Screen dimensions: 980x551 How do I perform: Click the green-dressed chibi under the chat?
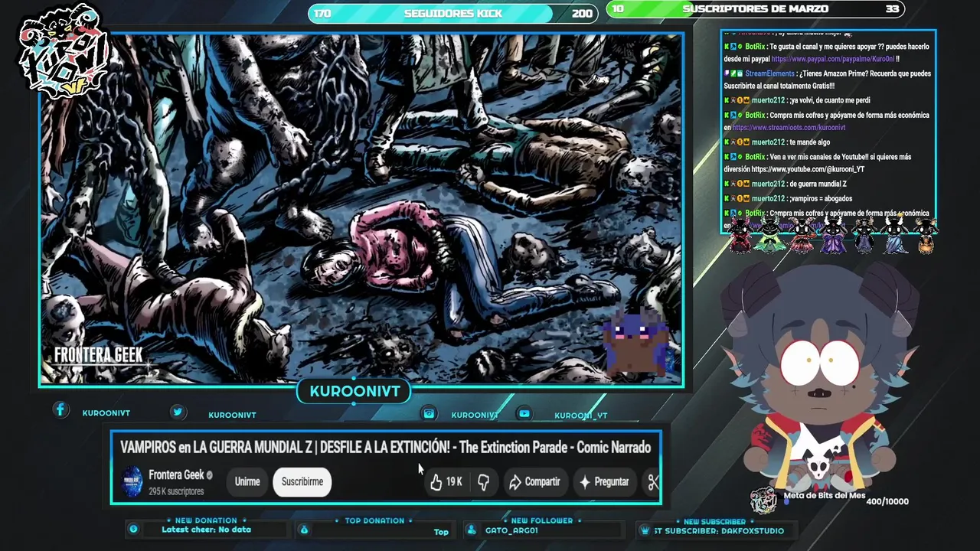click(770, 235)
